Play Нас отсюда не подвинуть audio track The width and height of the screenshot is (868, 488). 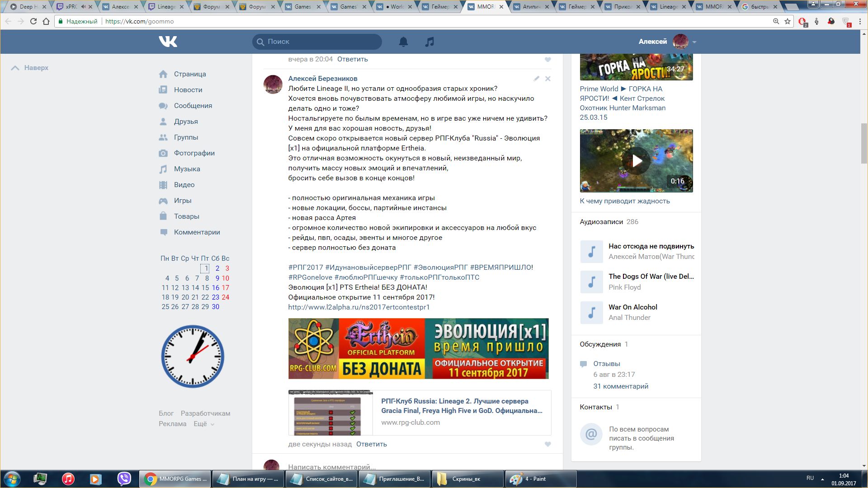pyautogui.click(x=592, y=252)
